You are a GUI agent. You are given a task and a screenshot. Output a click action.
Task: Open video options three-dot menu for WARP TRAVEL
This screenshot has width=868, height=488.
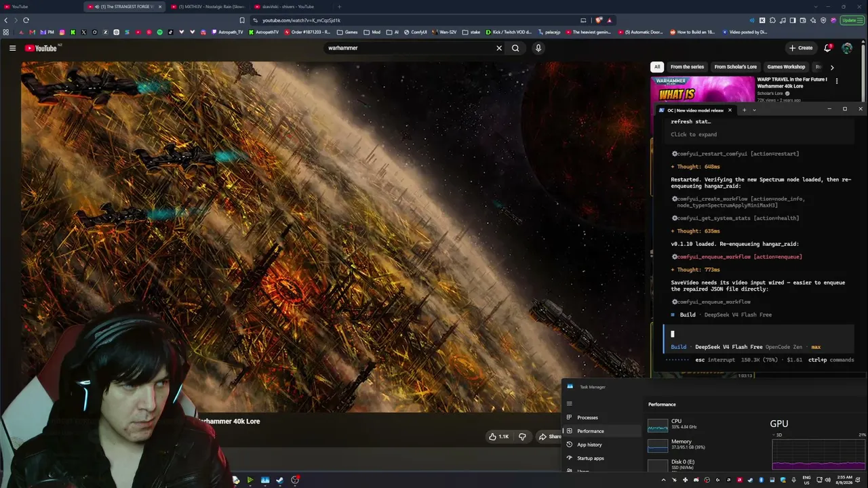[x=837, y=81]
